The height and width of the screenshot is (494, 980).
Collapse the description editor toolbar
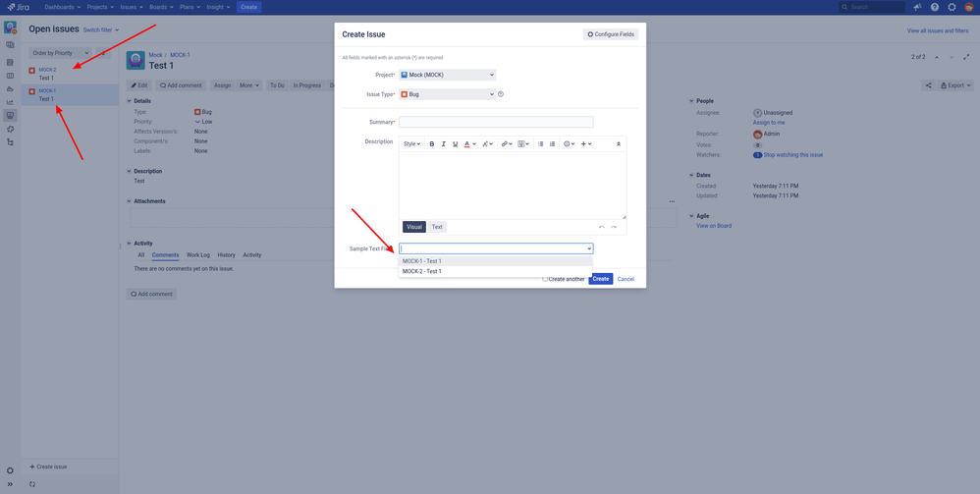click(x=618, y=143)
